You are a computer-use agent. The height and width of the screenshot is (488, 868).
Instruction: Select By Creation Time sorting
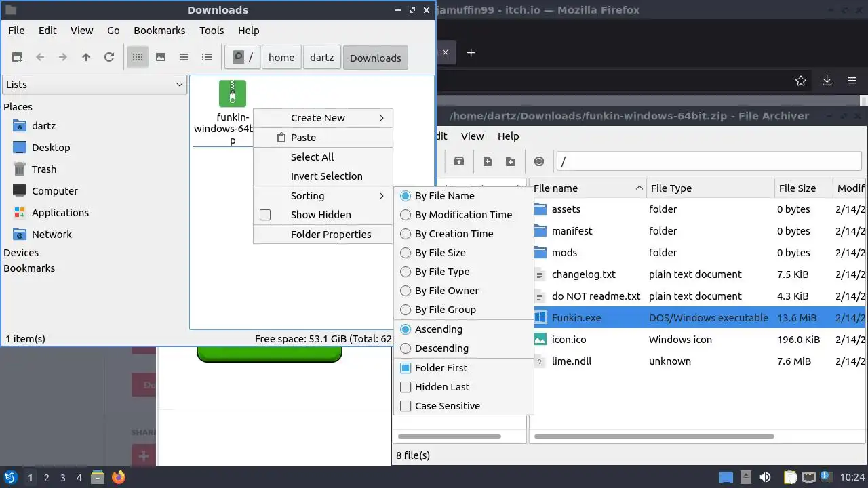click(x=464, y=234)
